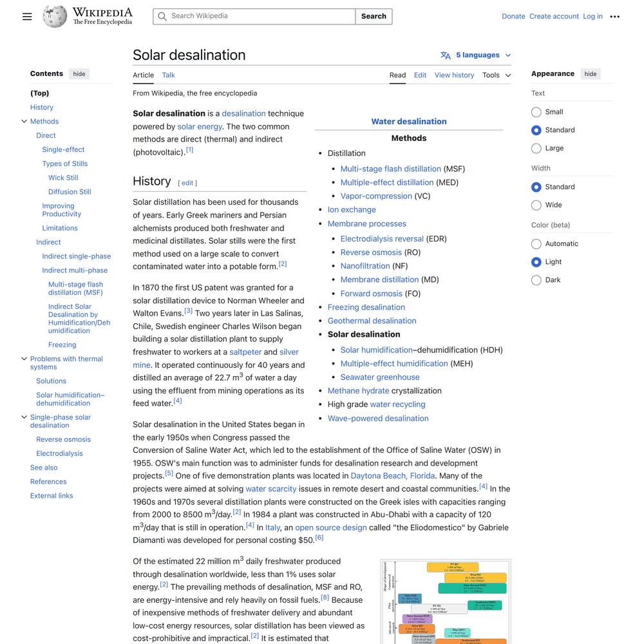The width and height of the screenshot is (644, 644).
Task: Jump to References in Contents
Action: tap(48, 481)
